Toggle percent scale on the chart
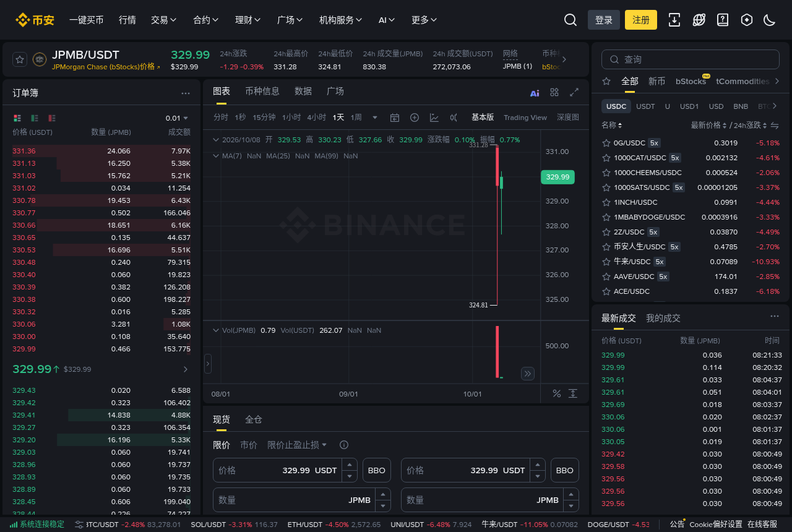The width and height of the screenshot is (792, 532). click(556, 393)
